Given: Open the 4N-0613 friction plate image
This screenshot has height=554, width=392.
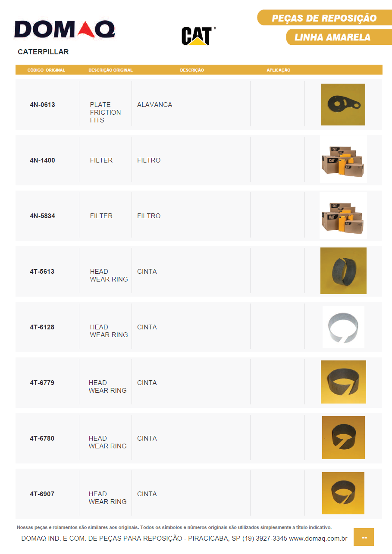Looking at the screenshot, I should coord(343,105).
